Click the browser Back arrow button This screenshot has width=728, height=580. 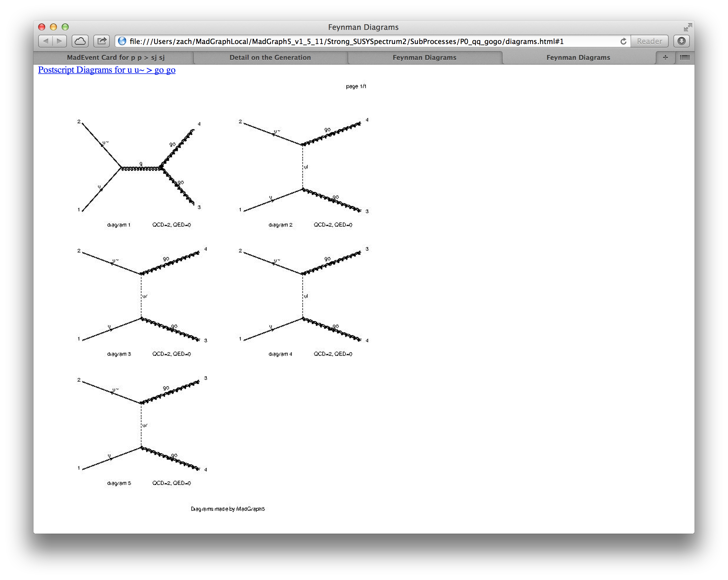[x=45, y=41]
